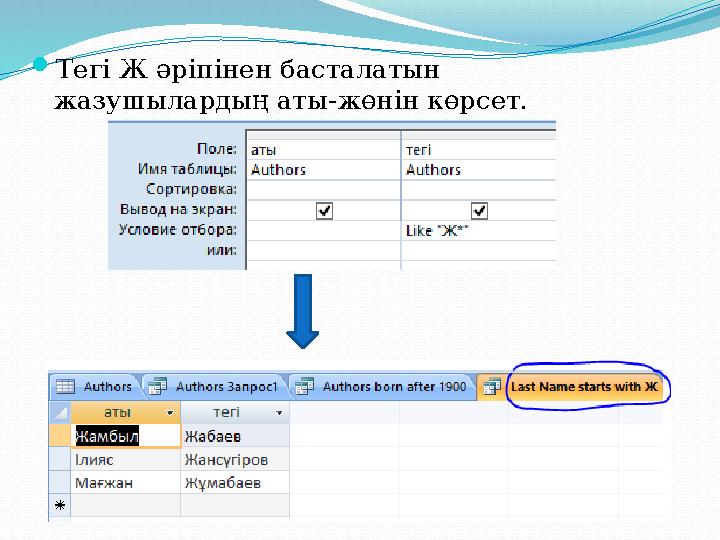
Task: Click the аты column header
Action: (x=125, y=412)
